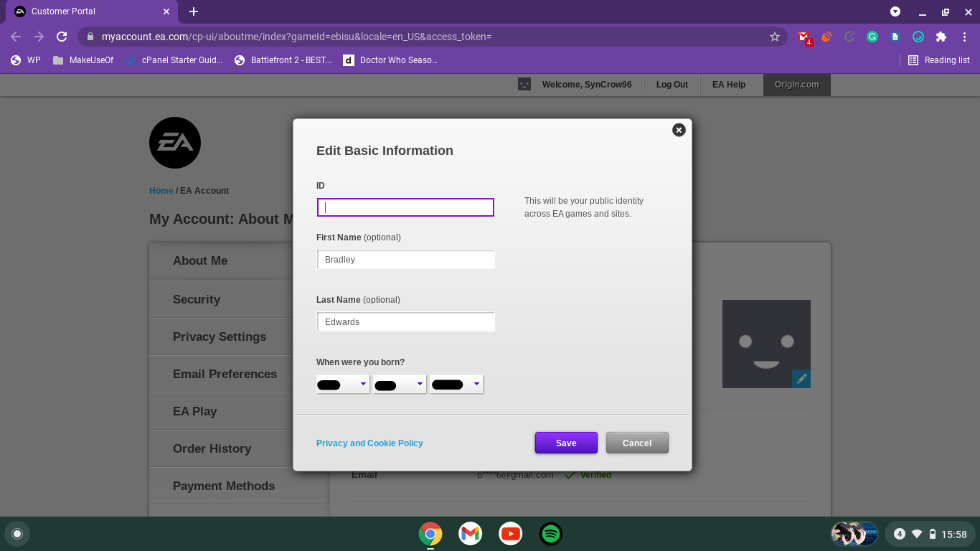Expand the birth day dropdown
The height and width of the screenshot is (551, 980).
pyautogui.click(x=400, y=385)
